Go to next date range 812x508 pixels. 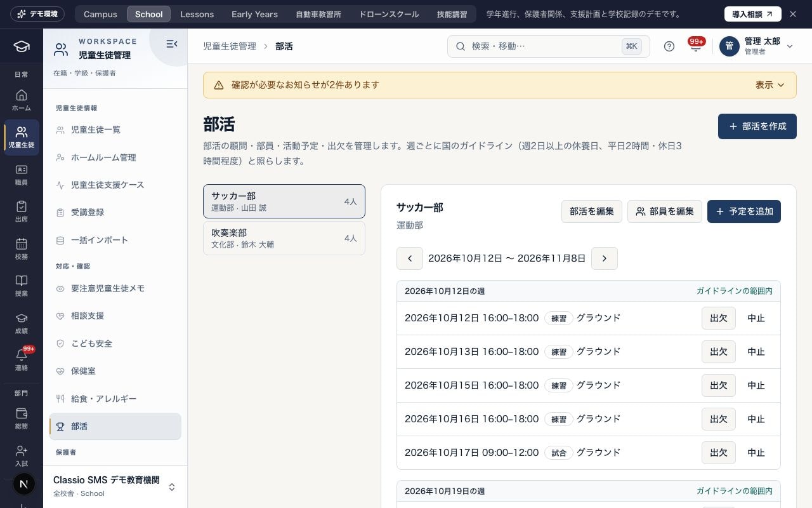605,258
